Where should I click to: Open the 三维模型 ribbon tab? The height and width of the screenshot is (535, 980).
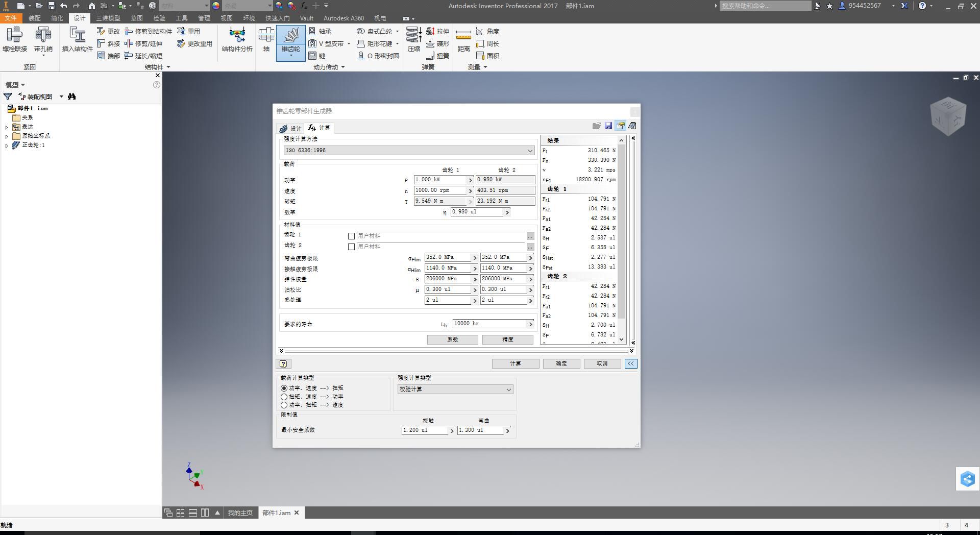pyautogui.click(x=108, y=18)
